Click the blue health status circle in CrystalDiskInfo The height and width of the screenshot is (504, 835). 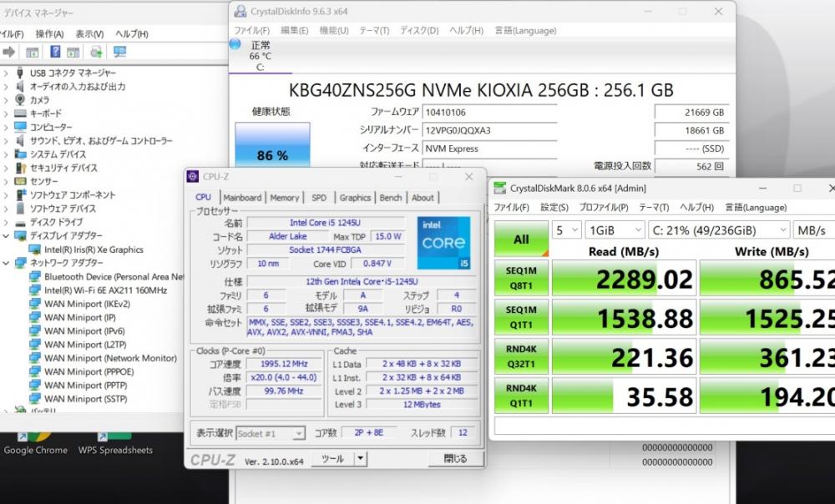coord(235,44)
